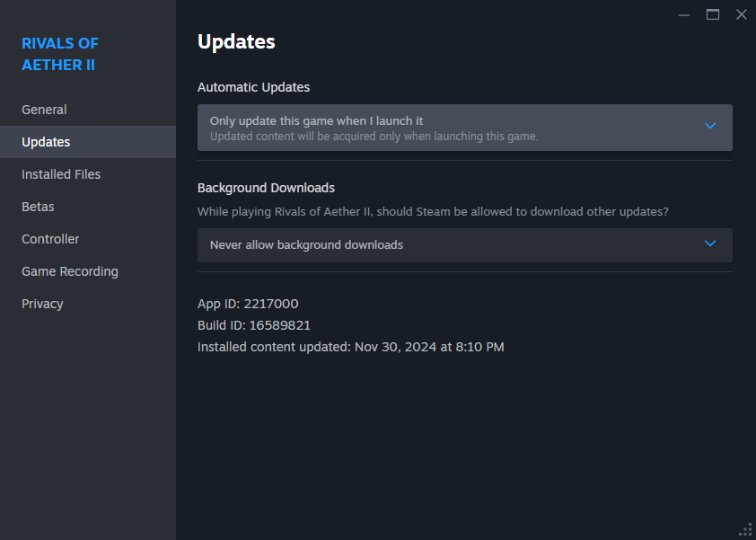Viewport: 756px width, 540px height.
Task: Open 'Only update this game when I launch it' dropdown
Action: [x=465, y=128]
